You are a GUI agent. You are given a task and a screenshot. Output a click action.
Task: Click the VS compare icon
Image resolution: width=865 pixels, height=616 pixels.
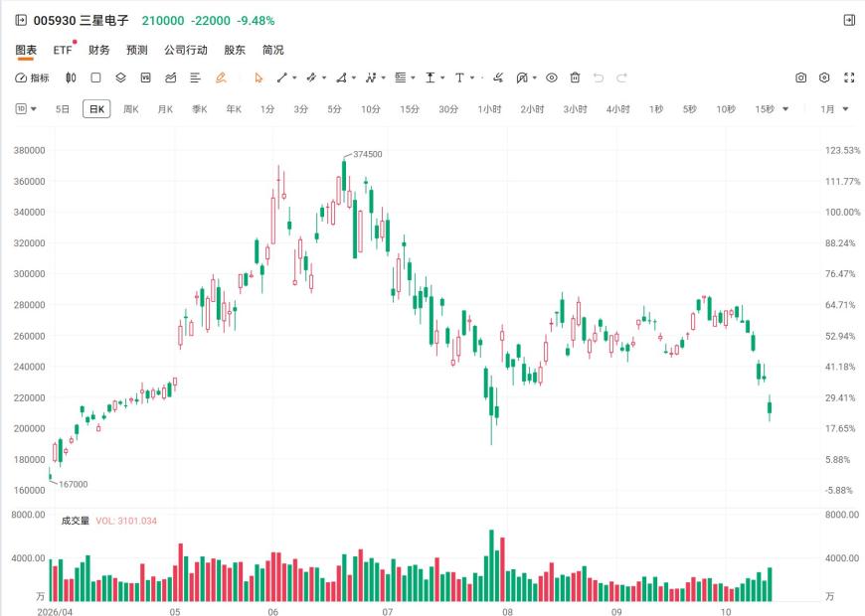145,77
